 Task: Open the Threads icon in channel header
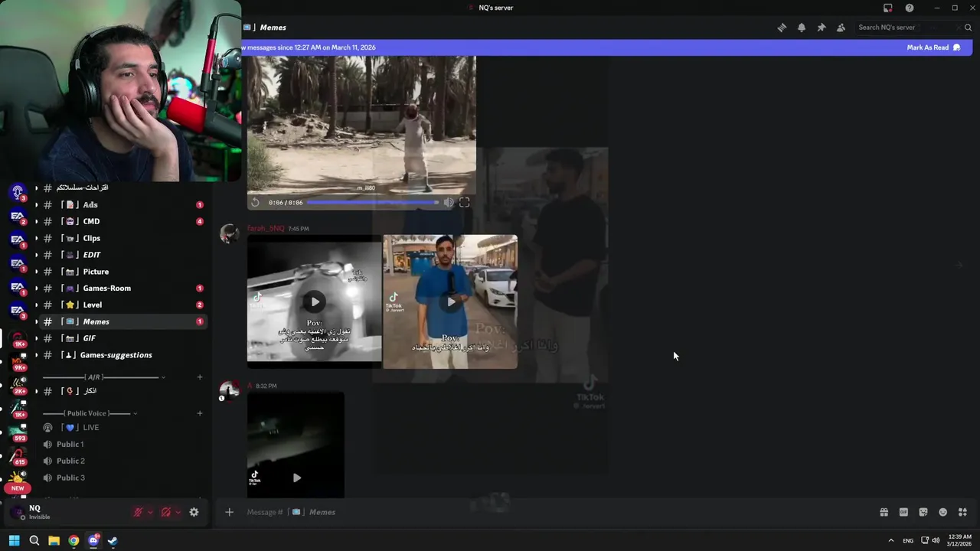782,28
